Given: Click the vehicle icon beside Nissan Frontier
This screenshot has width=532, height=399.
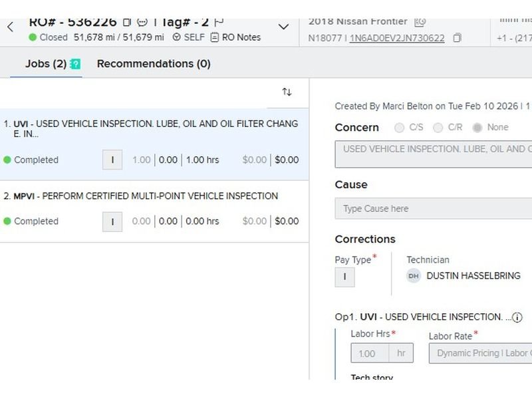Looking at the screenshot, I should tap(420, 22).
